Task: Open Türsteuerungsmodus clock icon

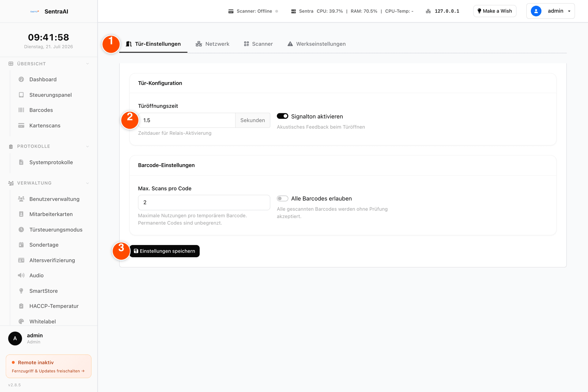Action: coord(21,230)
